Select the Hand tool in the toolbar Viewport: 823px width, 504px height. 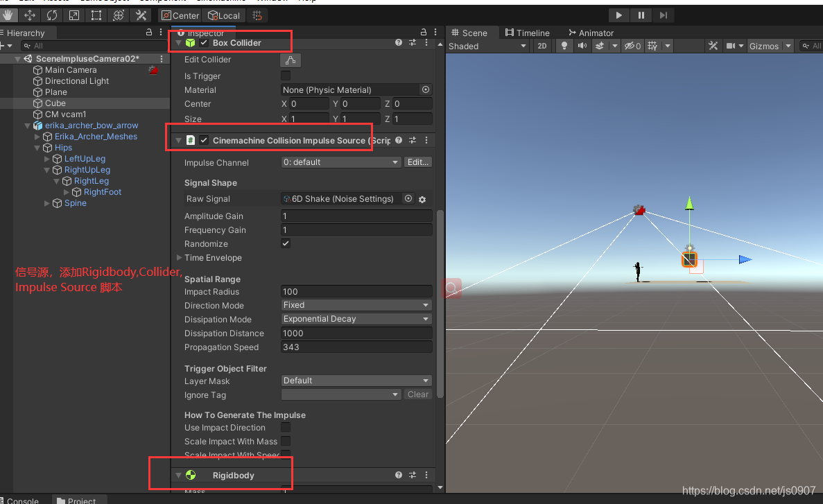coord(8,15)
